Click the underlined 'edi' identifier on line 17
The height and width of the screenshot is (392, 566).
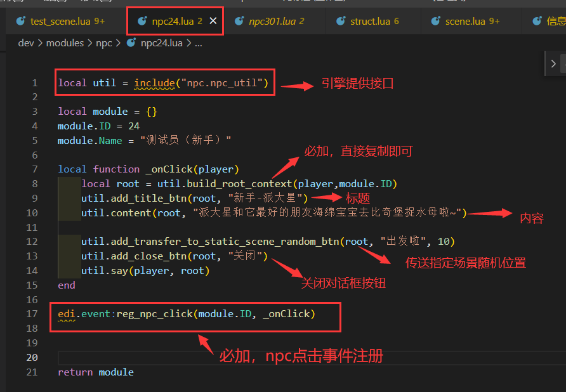(x=66, y=314)
